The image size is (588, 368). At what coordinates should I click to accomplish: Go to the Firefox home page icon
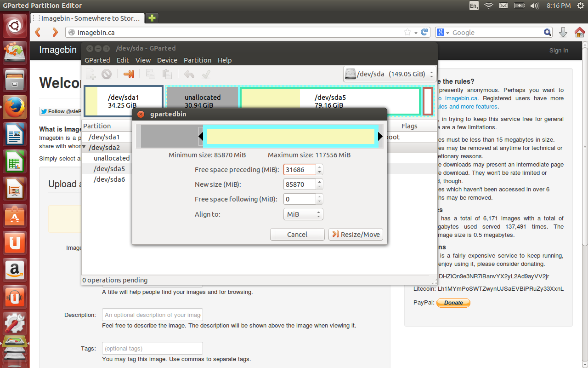(x=580, y=32)
